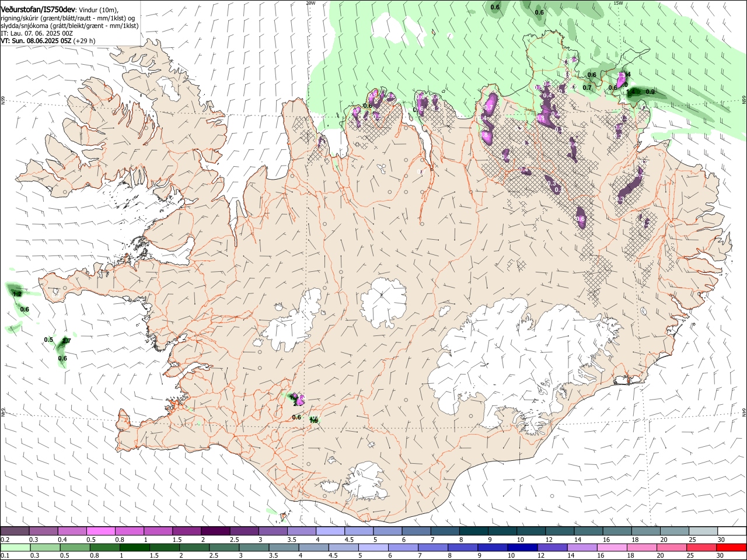Click the mauve 0.2–0.3 swatch in upper legend row
The width and height of the screenshot is (747, 560).
[15, 531]
